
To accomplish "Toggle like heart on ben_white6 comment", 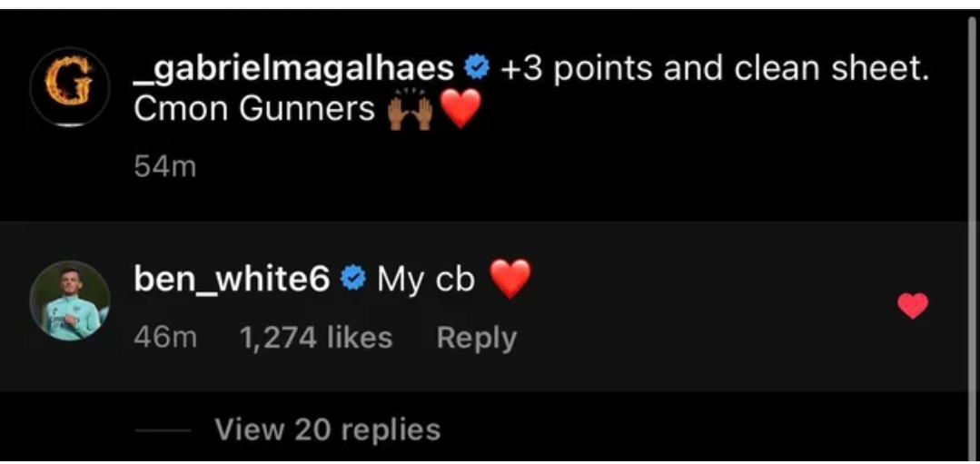I will [913, 306].
